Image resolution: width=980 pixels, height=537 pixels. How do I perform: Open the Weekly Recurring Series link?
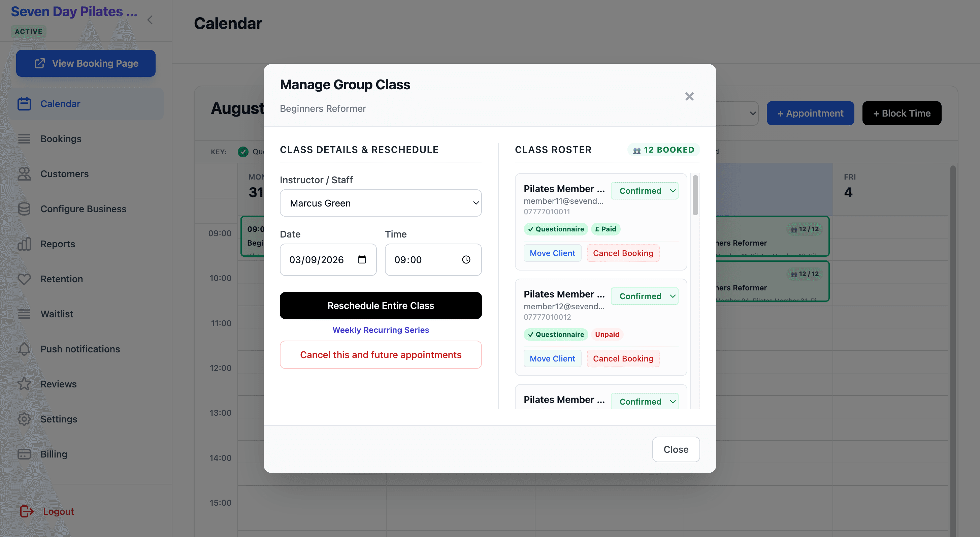381,330
